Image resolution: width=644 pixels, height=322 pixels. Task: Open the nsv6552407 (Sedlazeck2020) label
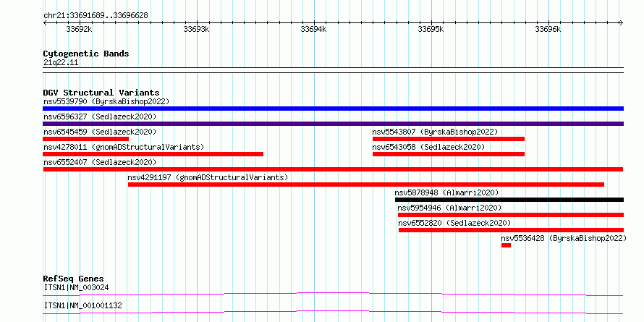click(x=100, y=162)
